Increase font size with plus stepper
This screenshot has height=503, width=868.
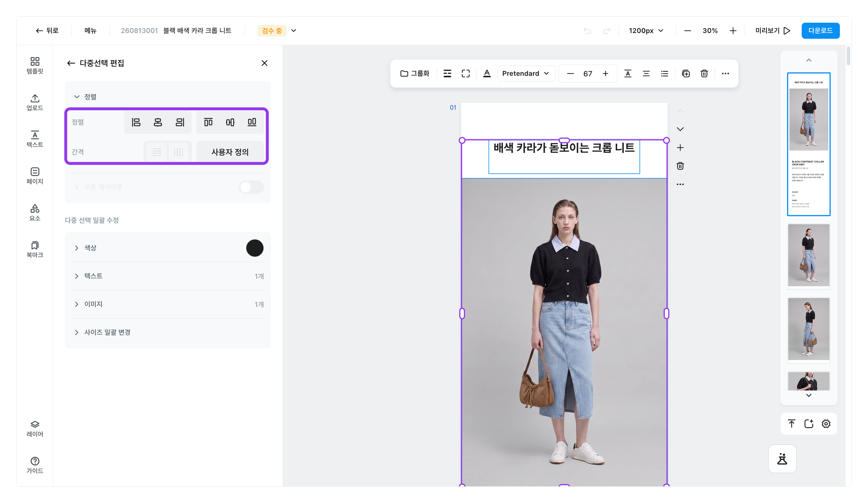pos(606,73)
